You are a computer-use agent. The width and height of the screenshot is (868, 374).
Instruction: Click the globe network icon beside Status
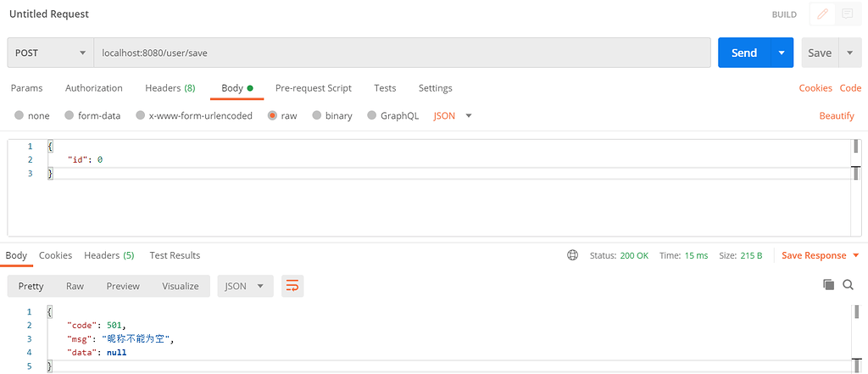[572, 255]
